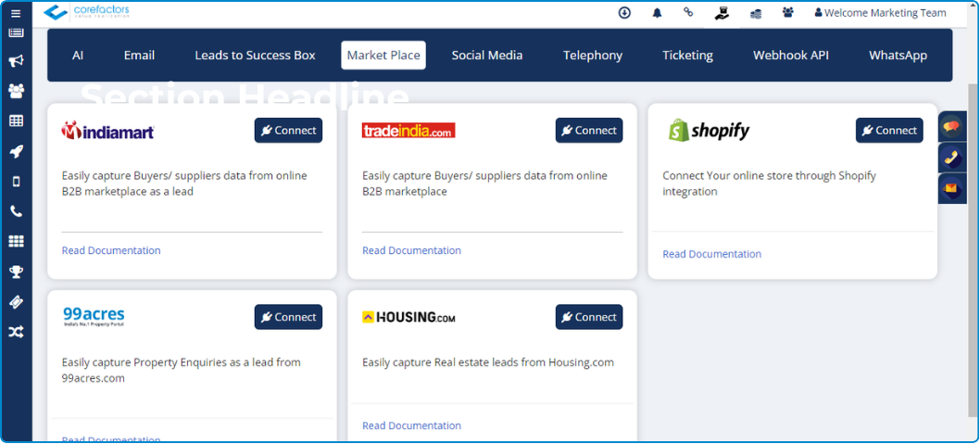Screen dimensions: 980x444
Task: Click the ticket icon in left sidebar
Action: tap(16, 302)
